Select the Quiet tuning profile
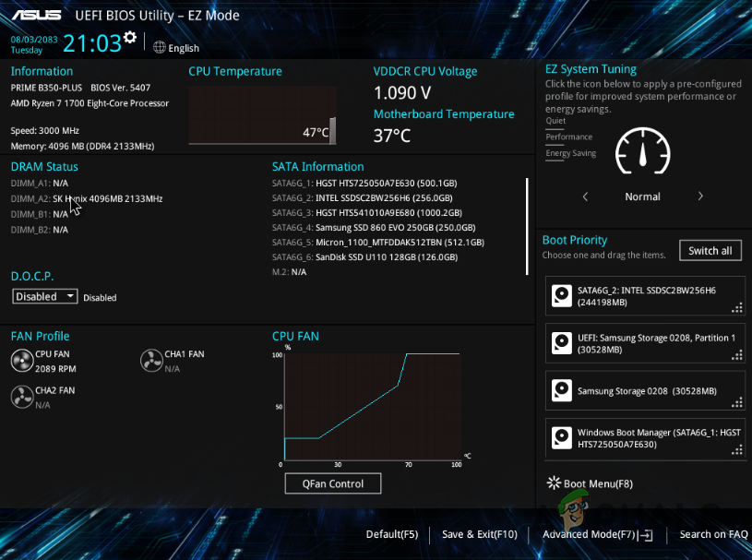 [555, 120]
